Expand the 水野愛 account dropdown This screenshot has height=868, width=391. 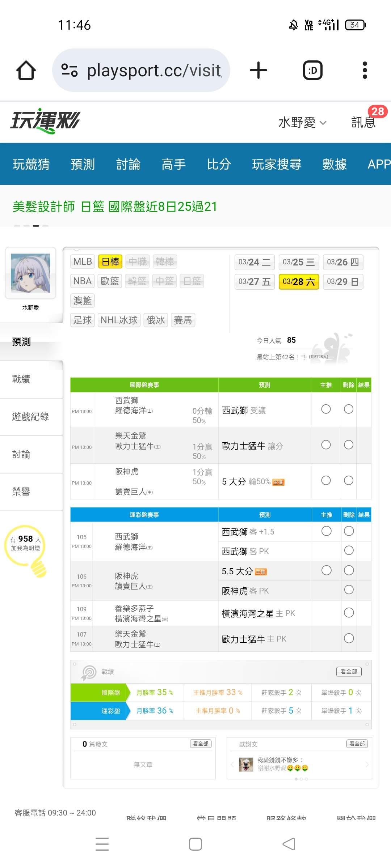click(x=302, y=123)
